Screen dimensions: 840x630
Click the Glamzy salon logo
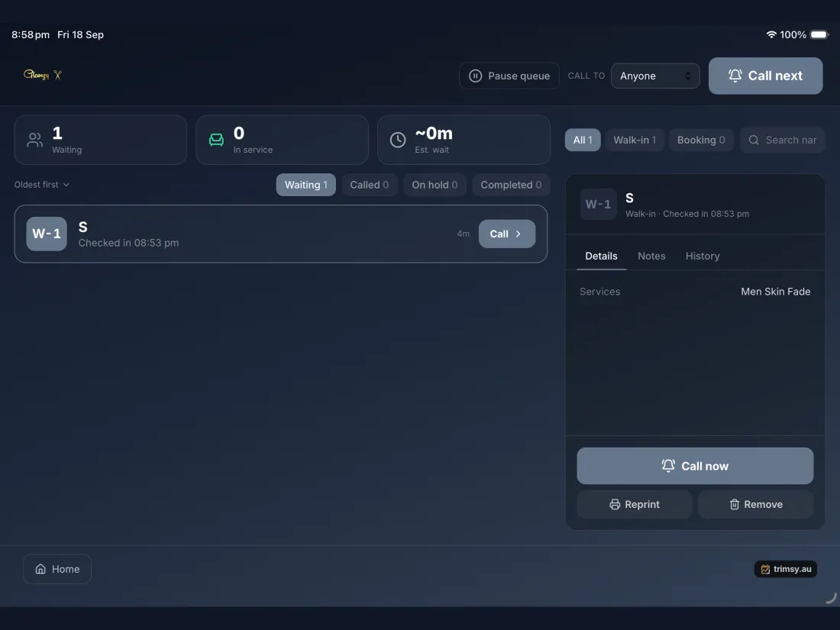pos(43,75)
